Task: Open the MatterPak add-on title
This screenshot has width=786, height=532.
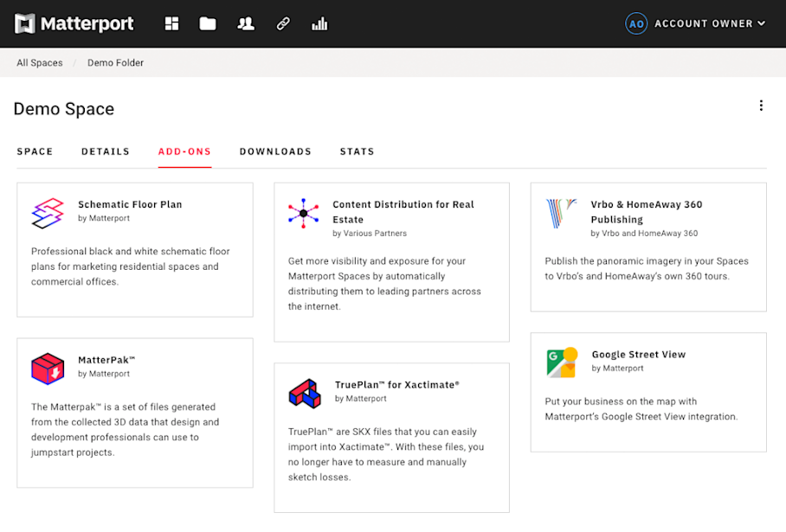Action: pos(106,360)
